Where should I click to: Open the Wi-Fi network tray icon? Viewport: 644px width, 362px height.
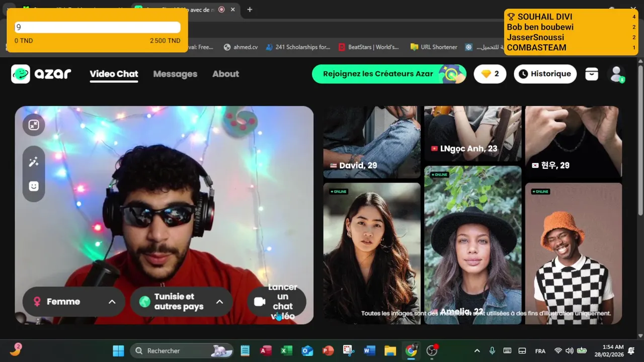[x=558, y=350]
